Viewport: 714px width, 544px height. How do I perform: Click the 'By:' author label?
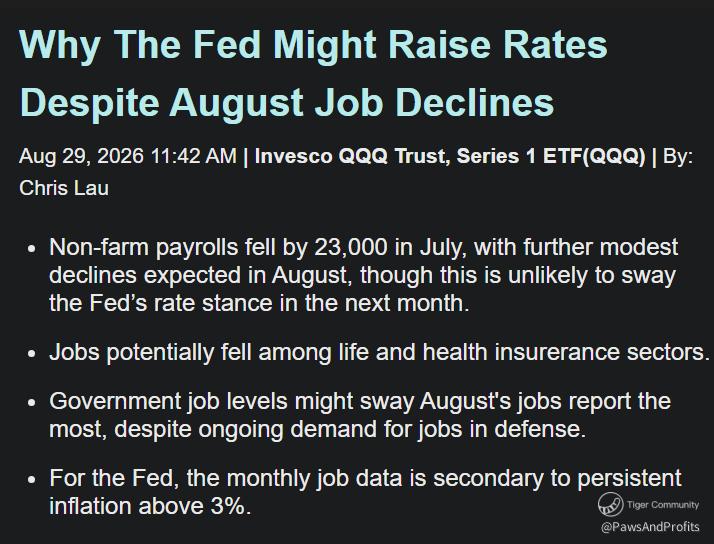coord(678,156)
